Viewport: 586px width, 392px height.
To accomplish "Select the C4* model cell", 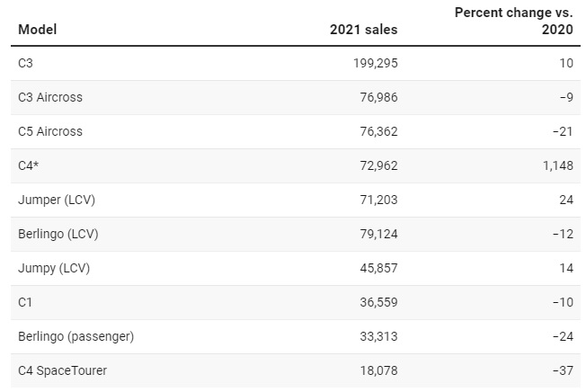I will click(x=28, y=165).
